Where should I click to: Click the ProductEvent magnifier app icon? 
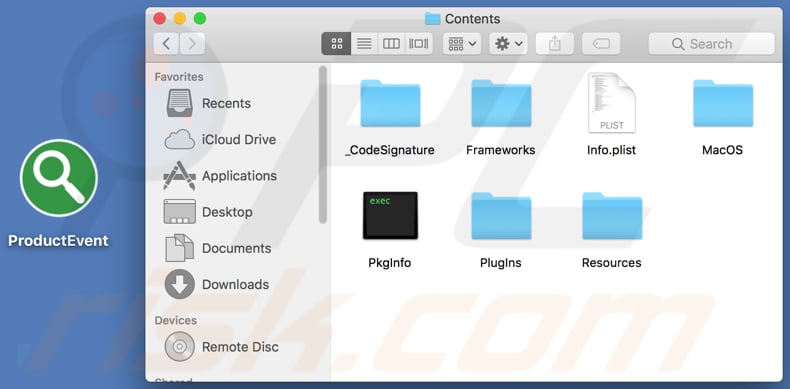pos(58,178)
